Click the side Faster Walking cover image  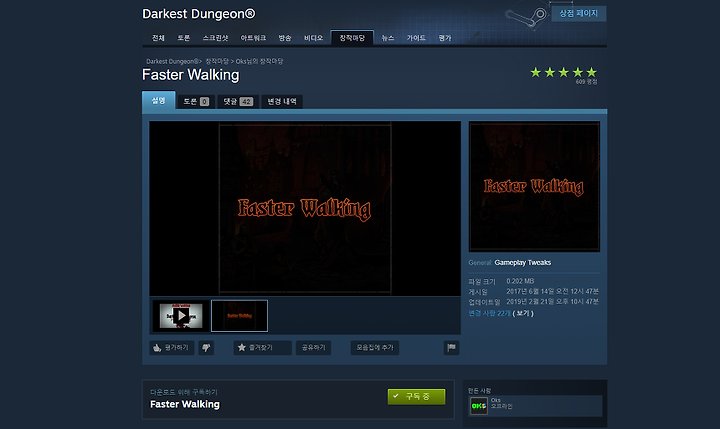(x=534, y=186)
